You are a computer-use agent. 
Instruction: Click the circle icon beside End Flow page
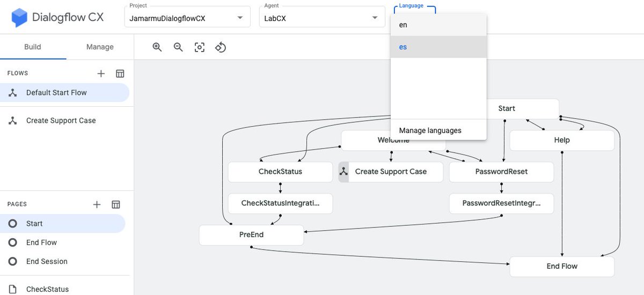[x=13, y=242]
